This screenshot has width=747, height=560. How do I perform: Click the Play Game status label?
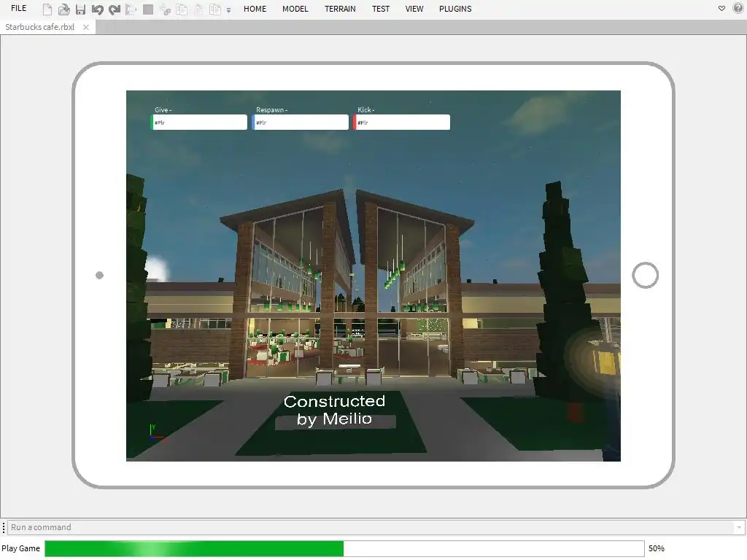coord(21,548)
